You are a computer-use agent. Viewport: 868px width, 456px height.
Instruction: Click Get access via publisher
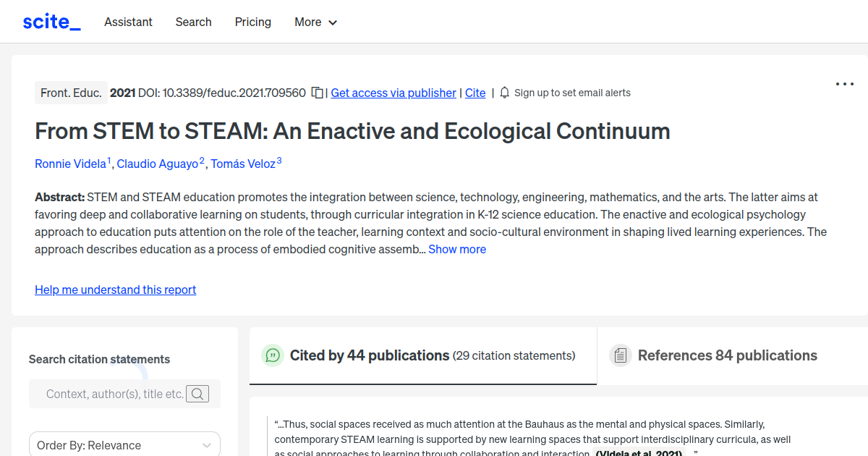393,93
